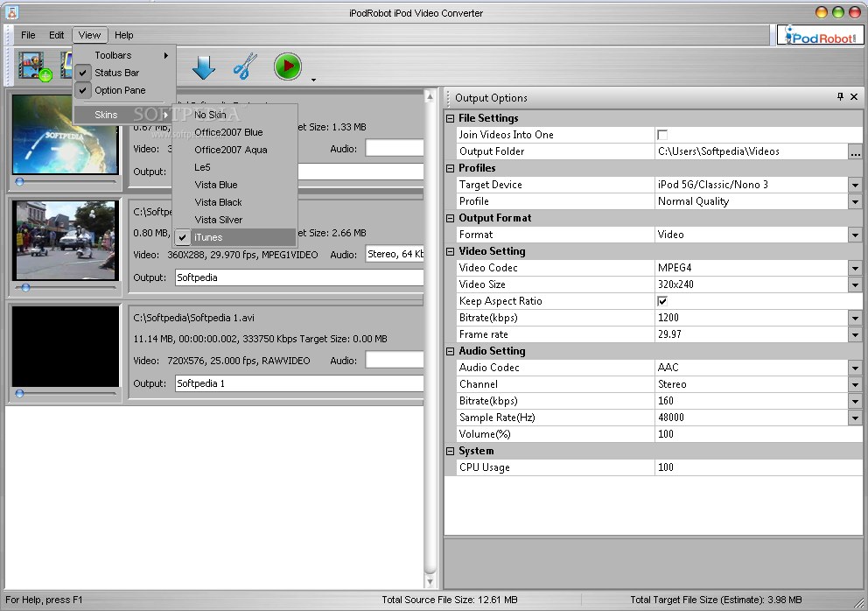Uncheck Keep Aspect Ratio checkbox

[662, 301]
